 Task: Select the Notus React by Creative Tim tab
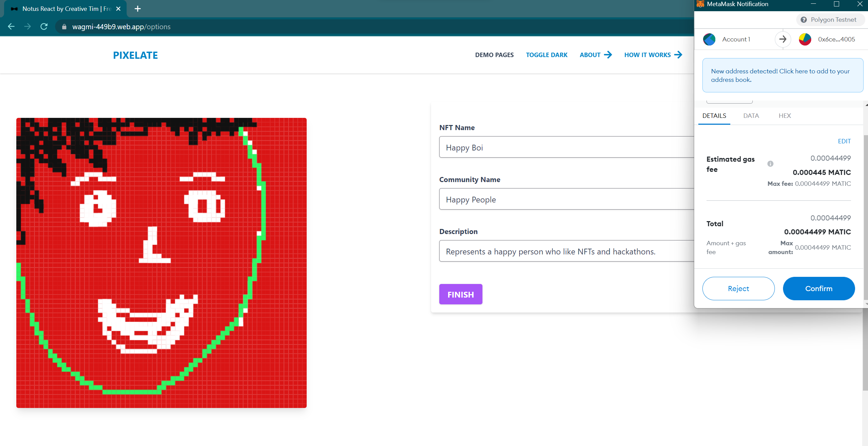[65, 9]
